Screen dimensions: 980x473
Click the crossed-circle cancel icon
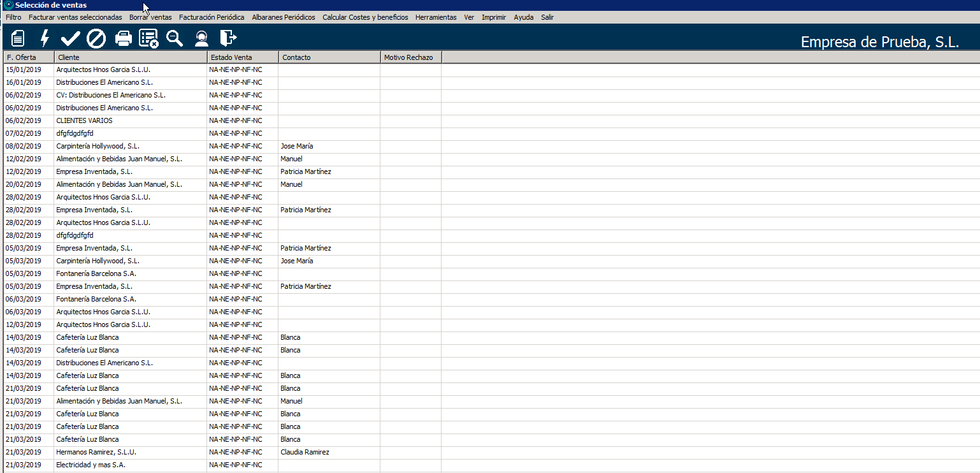pyautogui.click(x=96, y=38)
